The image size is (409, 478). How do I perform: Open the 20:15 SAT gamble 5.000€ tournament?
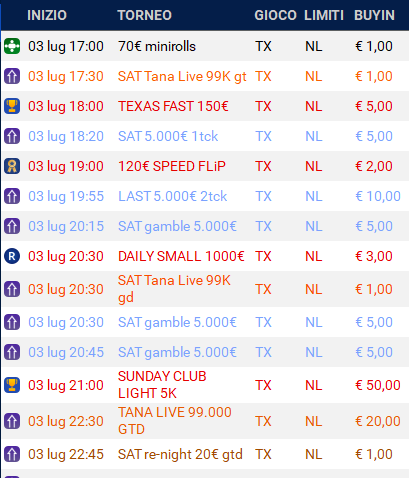(177, 226)
